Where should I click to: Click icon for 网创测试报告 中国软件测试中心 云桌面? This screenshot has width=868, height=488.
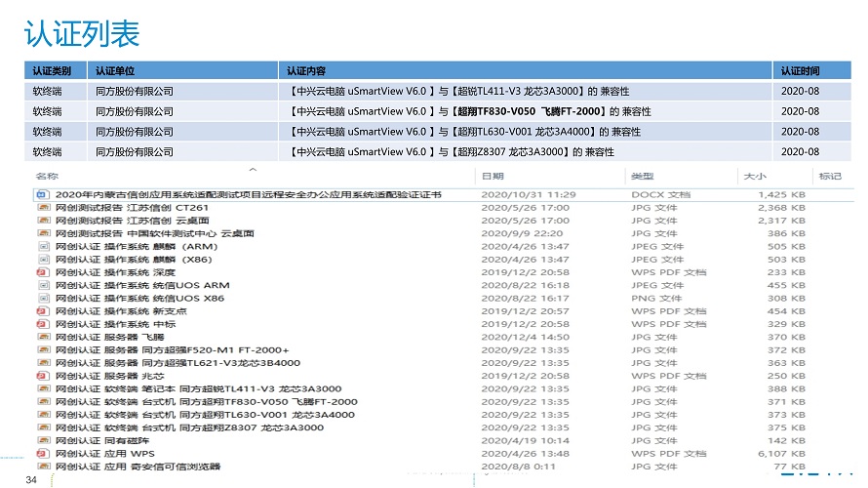tap(43, 233)
